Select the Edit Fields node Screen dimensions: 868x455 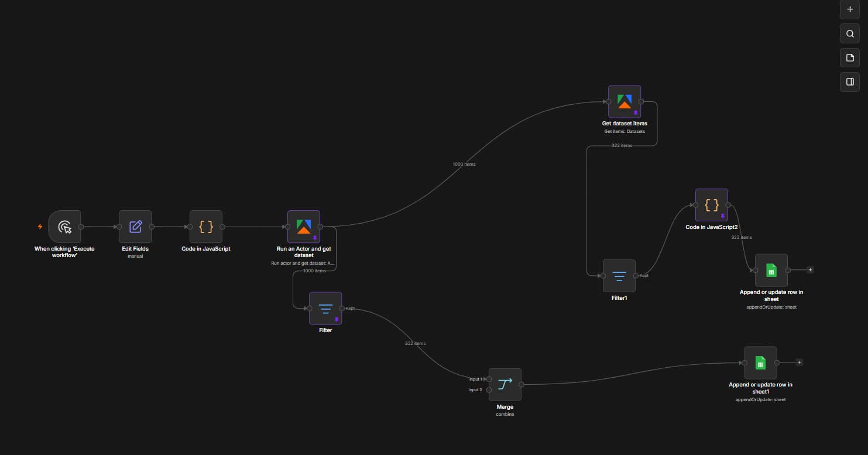pyautogui.click(x=135, y=227)
